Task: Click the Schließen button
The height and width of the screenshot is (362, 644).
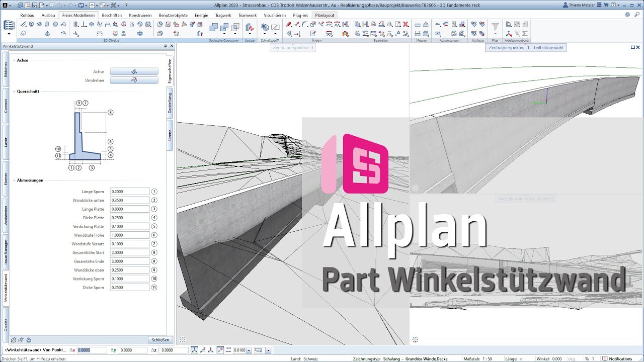Action: pos(160,340)
